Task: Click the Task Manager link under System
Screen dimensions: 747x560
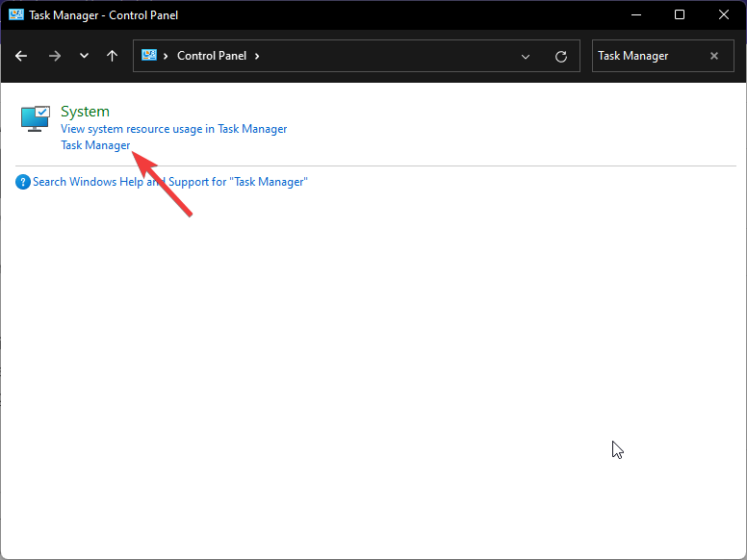Action: (95, 145)
